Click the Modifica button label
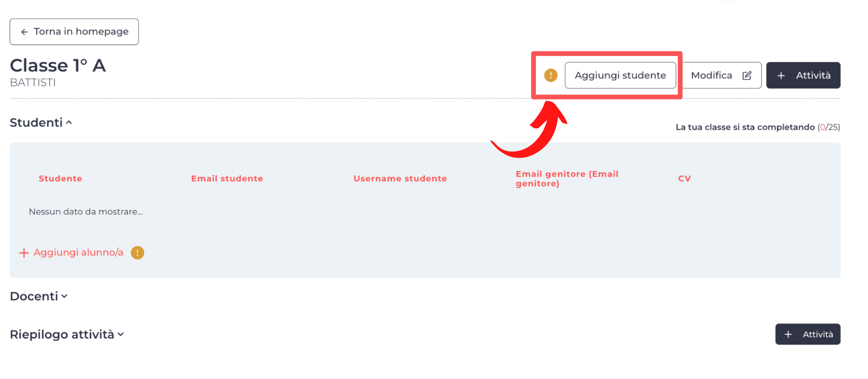The height and width of the screenshot is (379, 868). [x=711, y=75]
